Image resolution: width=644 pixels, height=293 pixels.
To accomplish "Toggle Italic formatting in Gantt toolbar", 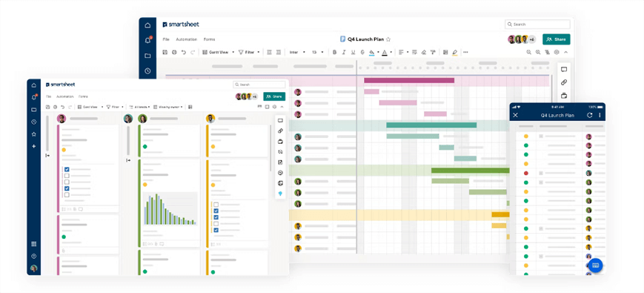I will coord(344,52).
